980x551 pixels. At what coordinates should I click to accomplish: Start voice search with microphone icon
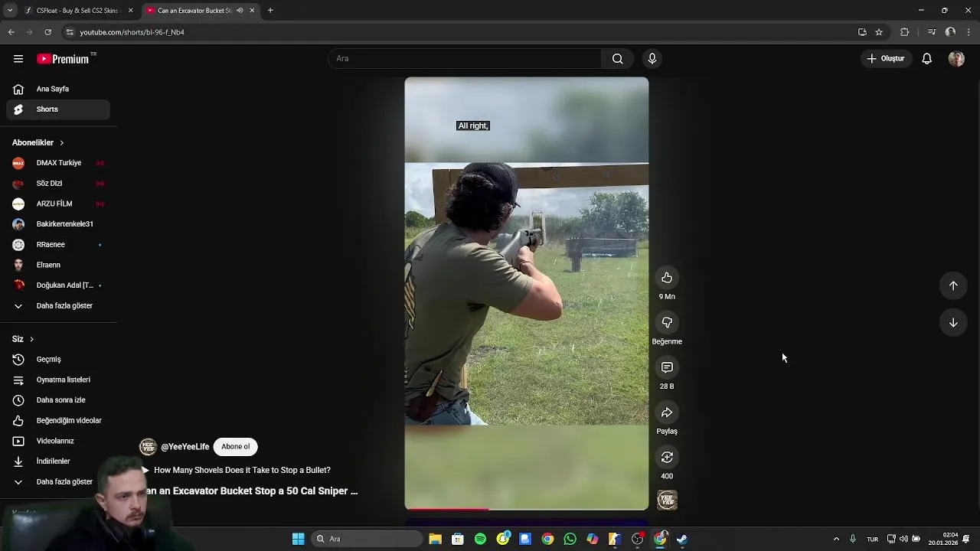652,59
